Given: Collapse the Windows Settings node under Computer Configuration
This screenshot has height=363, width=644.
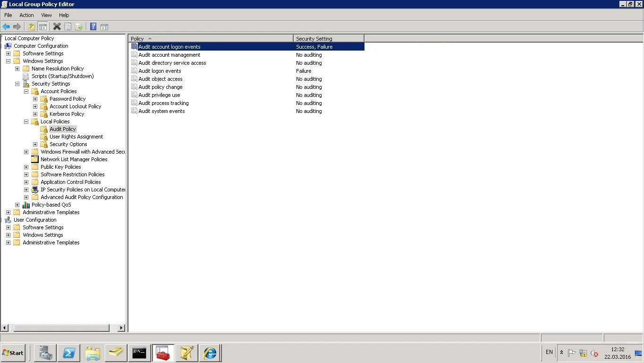Looking at the screenshot, I should [x=8, y=61].
